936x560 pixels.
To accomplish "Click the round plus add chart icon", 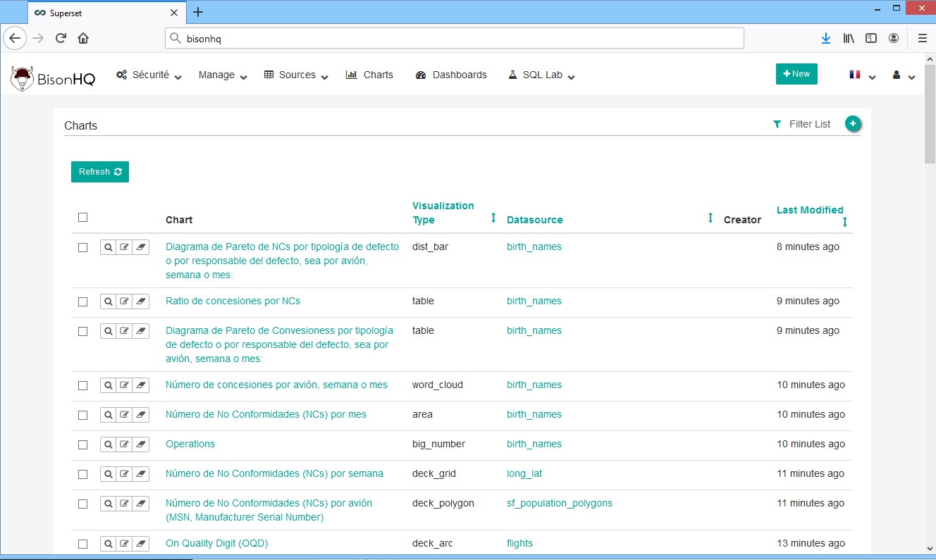I will (853, 124).
